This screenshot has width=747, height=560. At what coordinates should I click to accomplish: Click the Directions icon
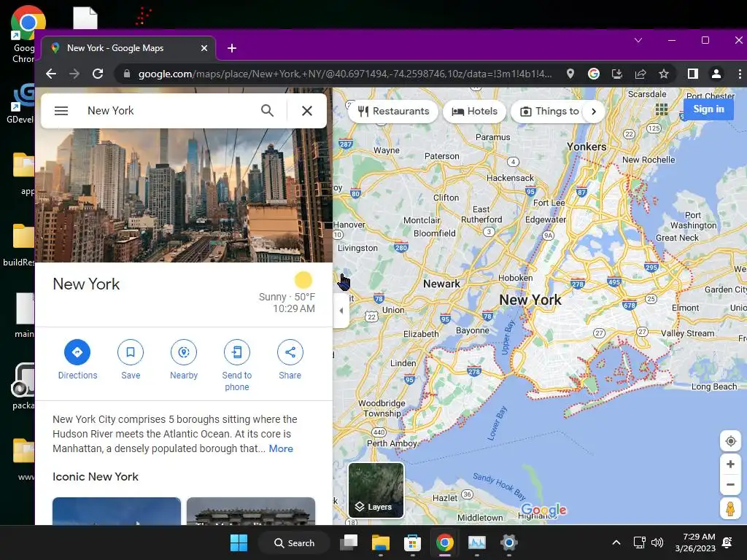(77, 352)
